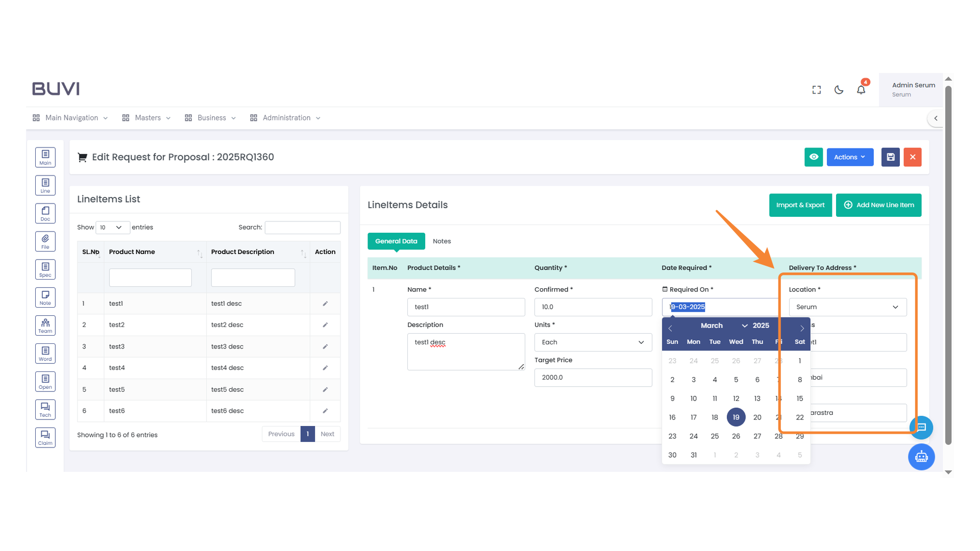Switch to the Notes tab

[x=442, y=241]
